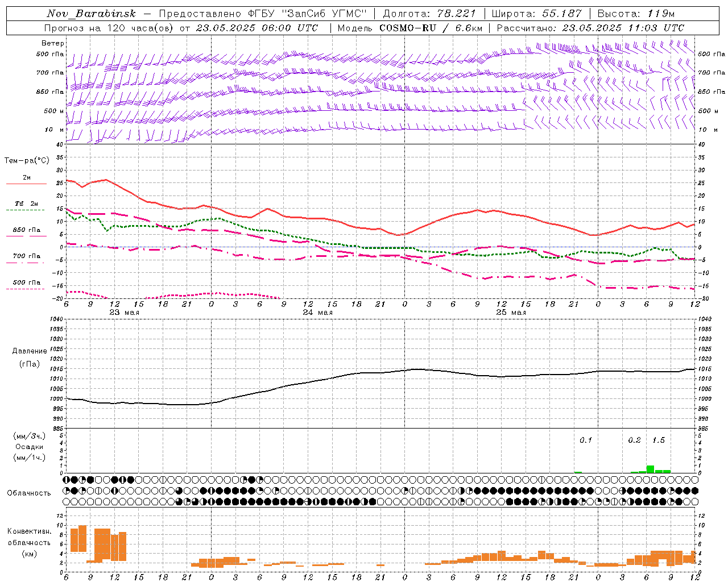Click the 25 мая date label
This screenshot has width=728, height=582.
(511, 313)
